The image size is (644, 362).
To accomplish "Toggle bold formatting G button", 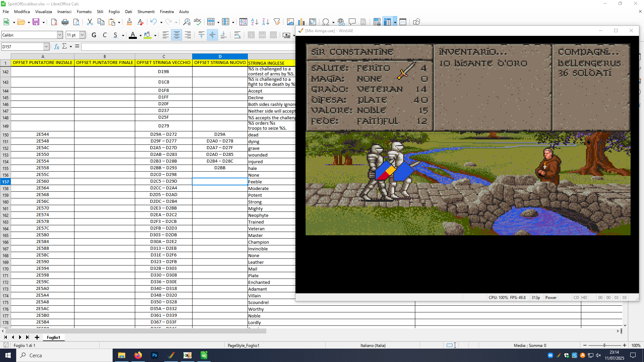I will coord(94,35).
